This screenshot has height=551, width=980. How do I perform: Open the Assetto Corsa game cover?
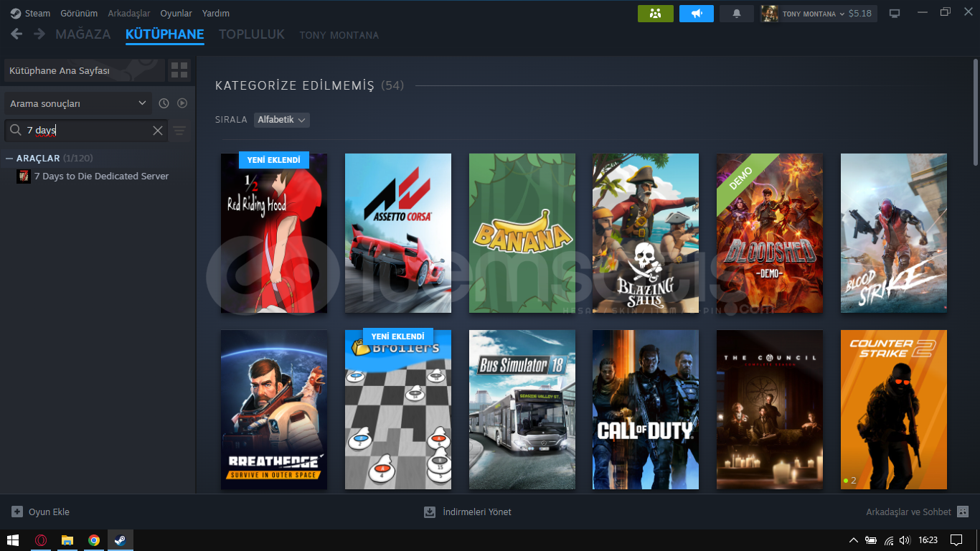(x=398, y=233)
